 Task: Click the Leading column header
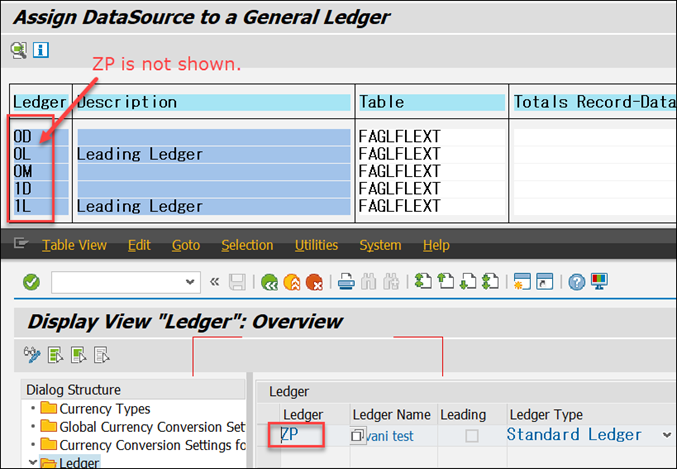tap(463, 415)
